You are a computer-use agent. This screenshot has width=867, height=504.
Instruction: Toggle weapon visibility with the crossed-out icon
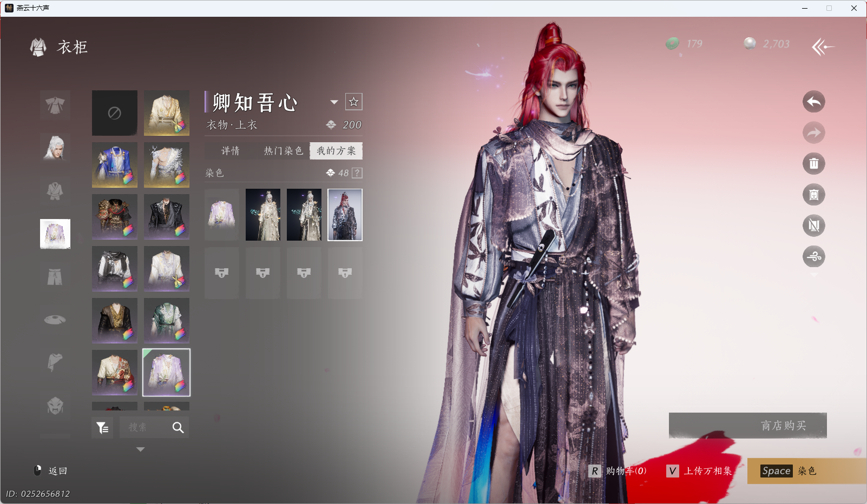tap(814, 226)
